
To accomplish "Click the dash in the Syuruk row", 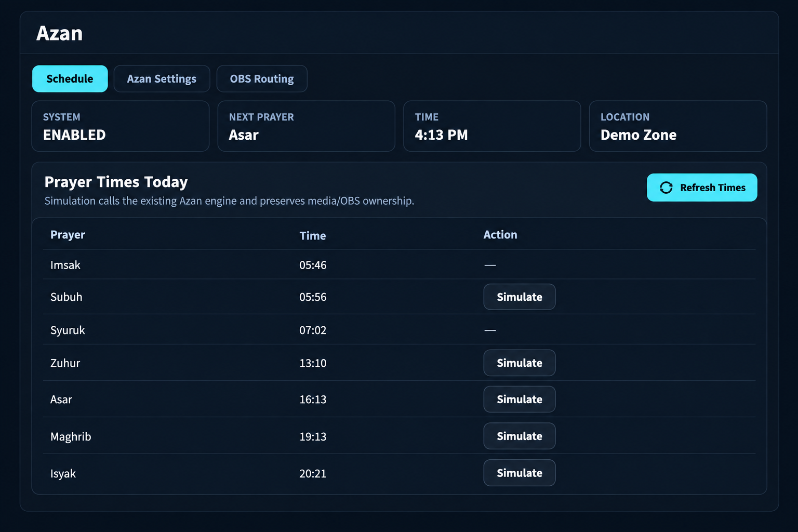I will (490, 330).
